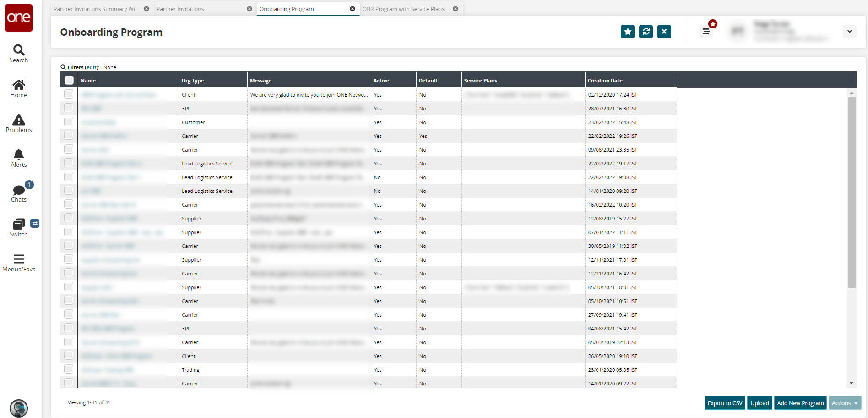Sort by Service Plans column header

523,80
